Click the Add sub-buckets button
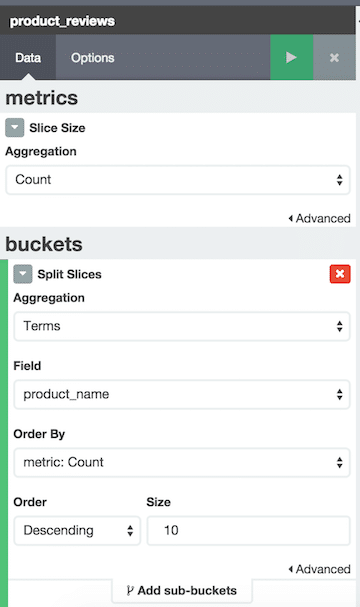Screen dimensions: 360x607 coord(182,591)
